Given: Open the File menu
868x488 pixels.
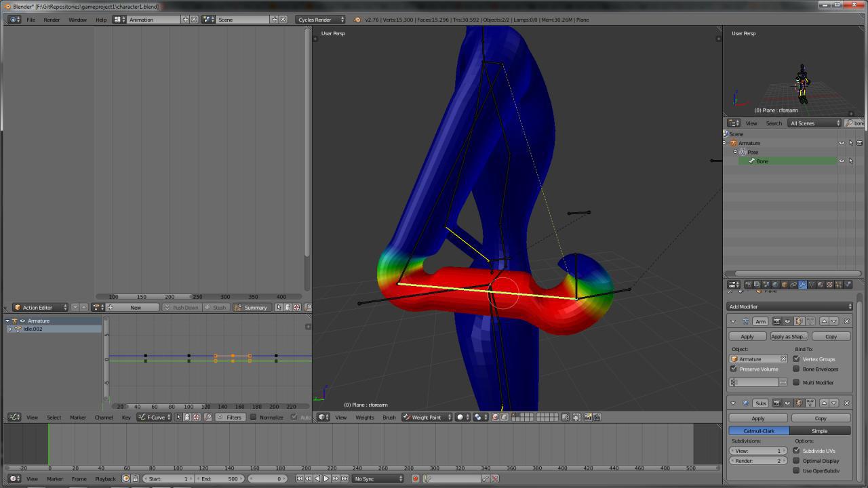Looking at the screenshot, I should [x=31, y=20].
